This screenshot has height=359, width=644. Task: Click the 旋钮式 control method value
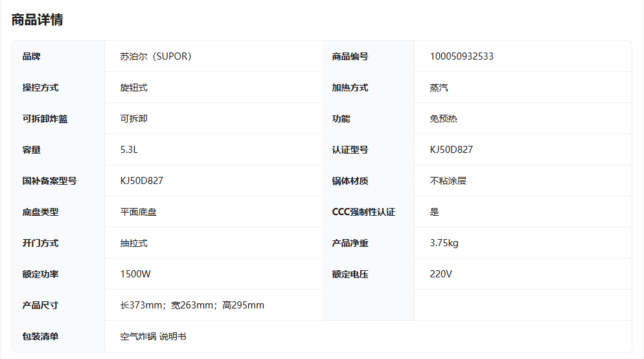coord(133,87)
